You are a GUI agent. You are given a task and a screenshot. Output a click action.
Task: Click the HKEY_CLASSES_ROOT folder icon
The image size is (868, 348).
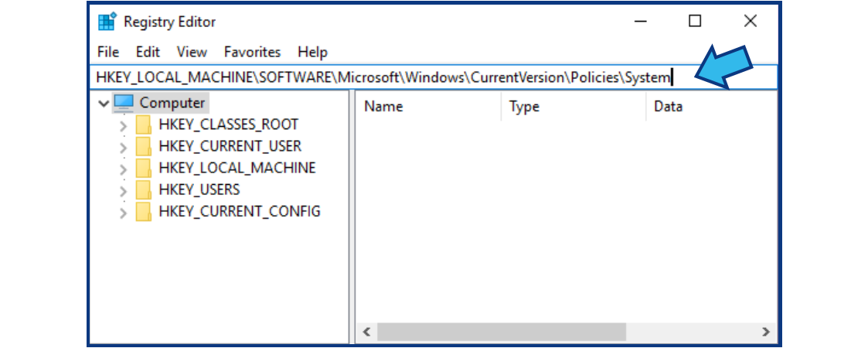143,125
